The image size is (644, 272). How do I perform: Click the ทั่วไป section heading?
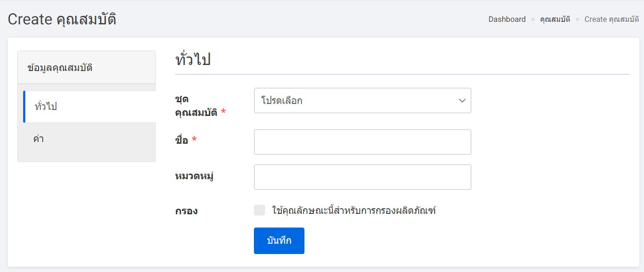pos(193,60)
